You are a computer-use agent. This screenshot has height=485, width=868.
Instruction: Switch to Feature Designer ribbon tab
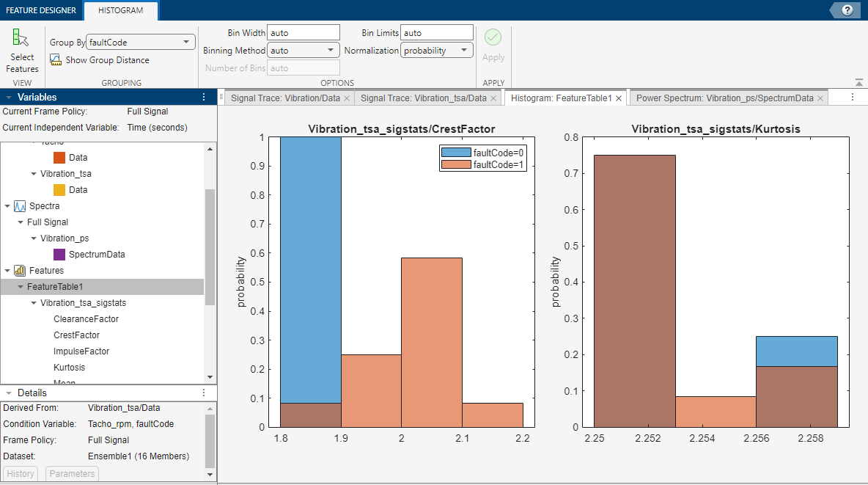pyautogui.click(x=41, y=10)
